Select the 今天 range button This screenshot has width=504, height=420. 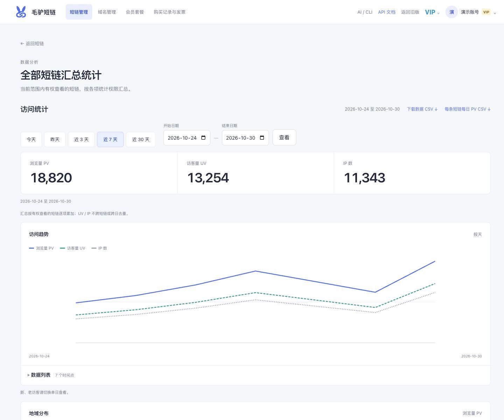coord(31,139)
